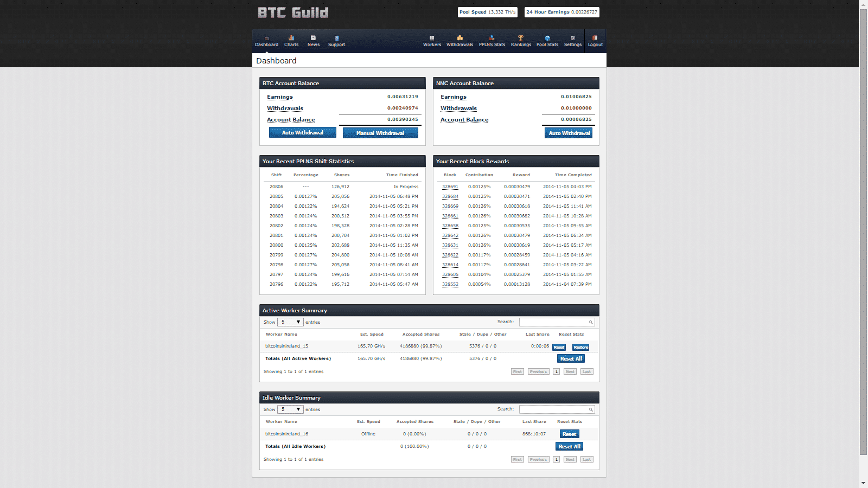Open NMC Withdrawals link
This screenshot has width=868, height=488.
(x=458, y=108)
